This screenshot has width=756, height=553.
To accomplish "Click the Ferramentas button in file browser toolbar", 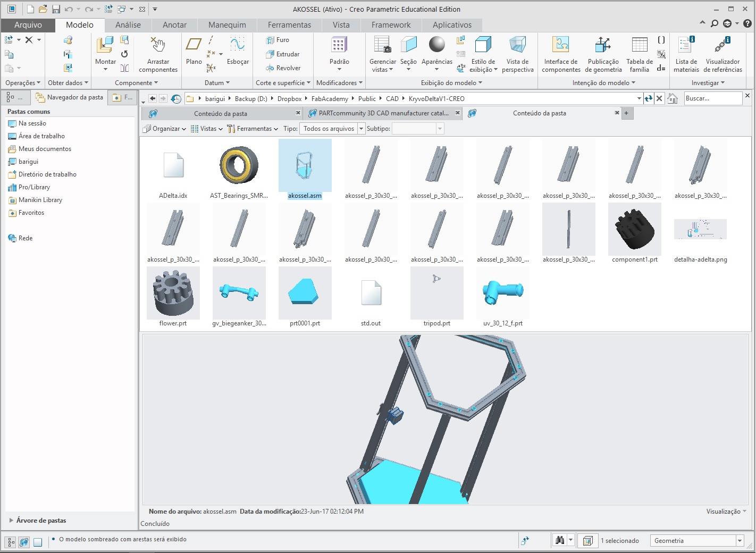I will 253,129.
